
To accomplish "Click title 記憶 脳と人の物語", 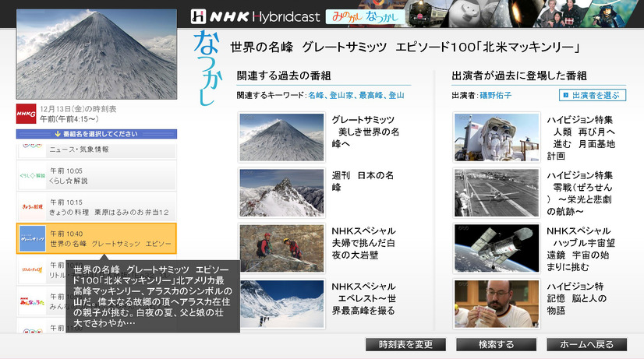I will [576, 298].
